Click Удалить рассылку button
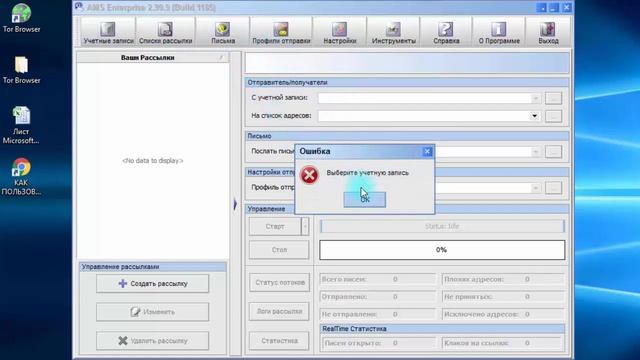 click(152, 340)
